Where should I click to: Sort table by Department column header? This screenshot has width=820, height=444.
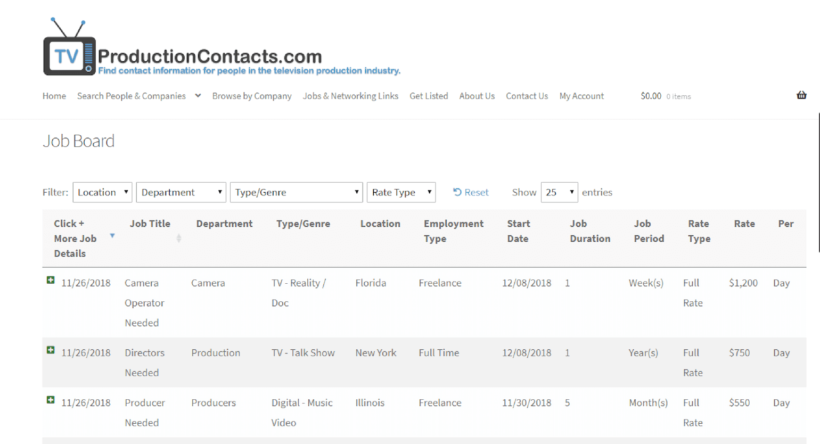[x=224, y=224]
